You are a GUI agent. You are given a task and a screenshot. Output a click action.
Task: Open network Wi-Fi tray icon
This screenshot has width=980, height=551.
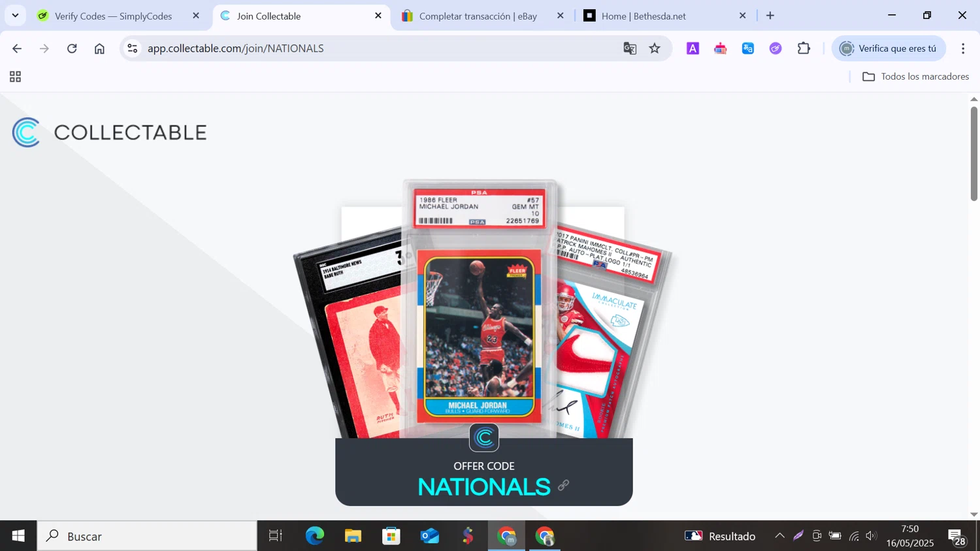pos(854,536)
